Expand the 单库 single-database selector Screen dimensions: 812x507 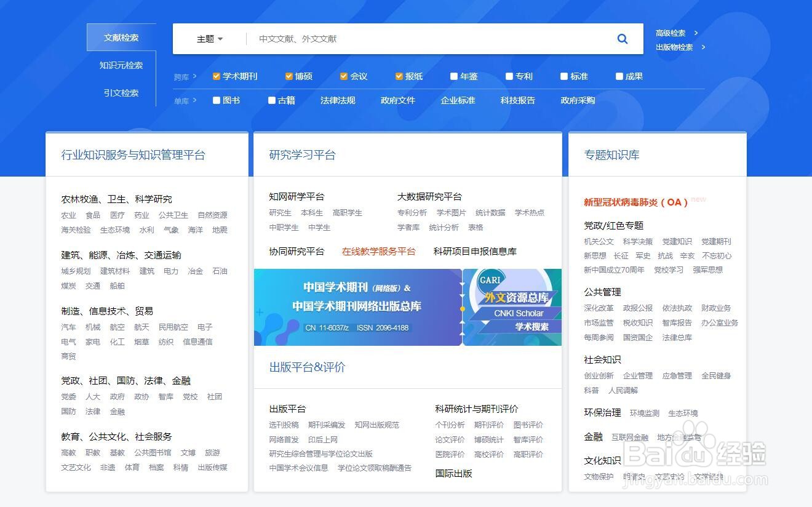pos(183,100)
